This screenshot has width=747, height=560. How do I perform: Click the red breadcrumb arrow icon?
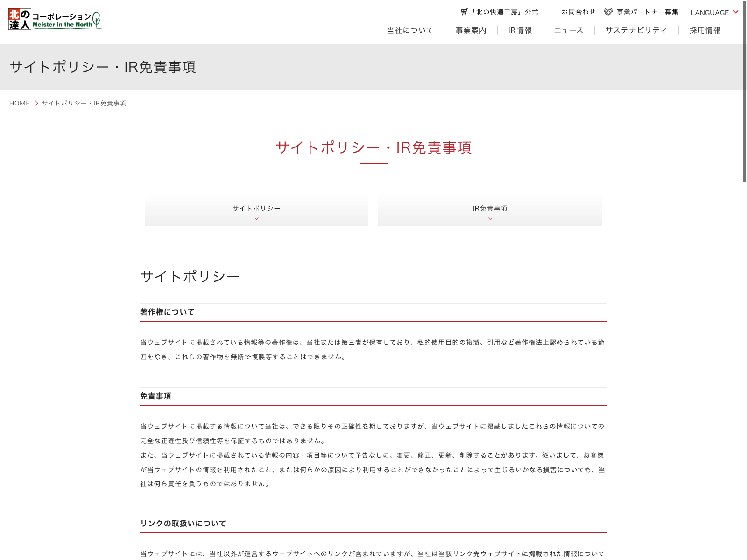tap(36, 103)
